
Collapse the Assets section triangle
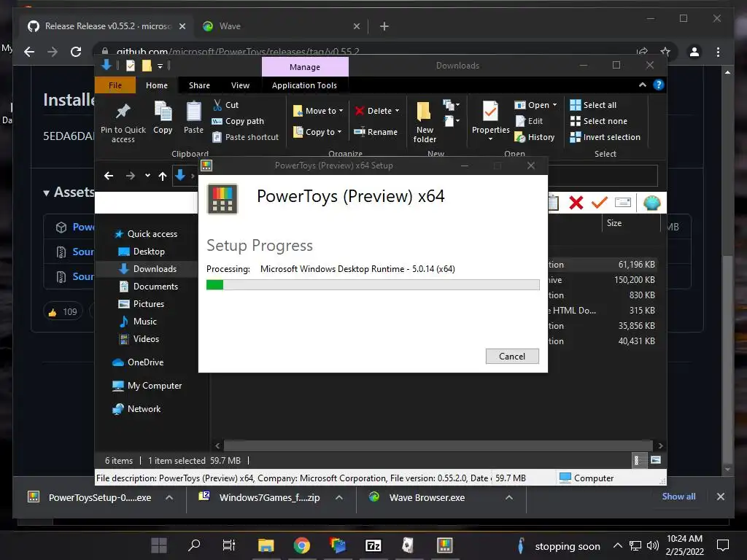point(46,192)
